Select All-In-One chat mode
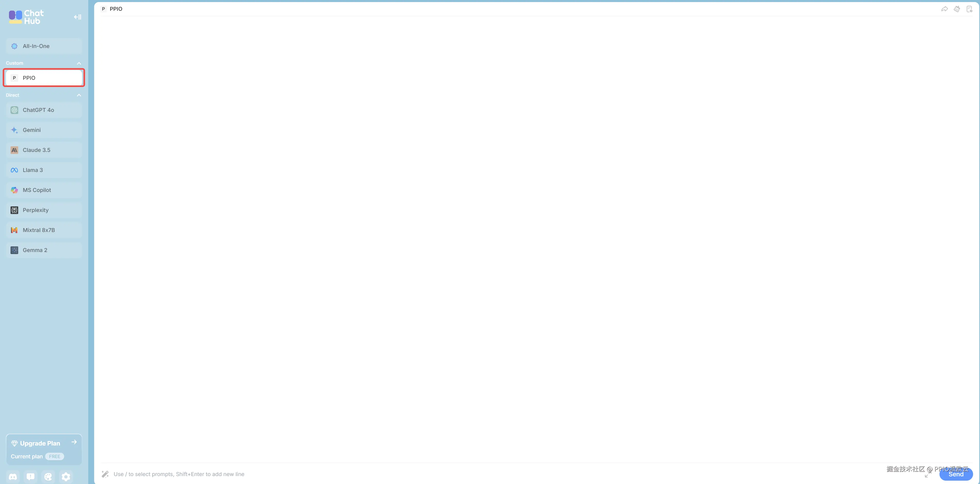 (44, 46)
